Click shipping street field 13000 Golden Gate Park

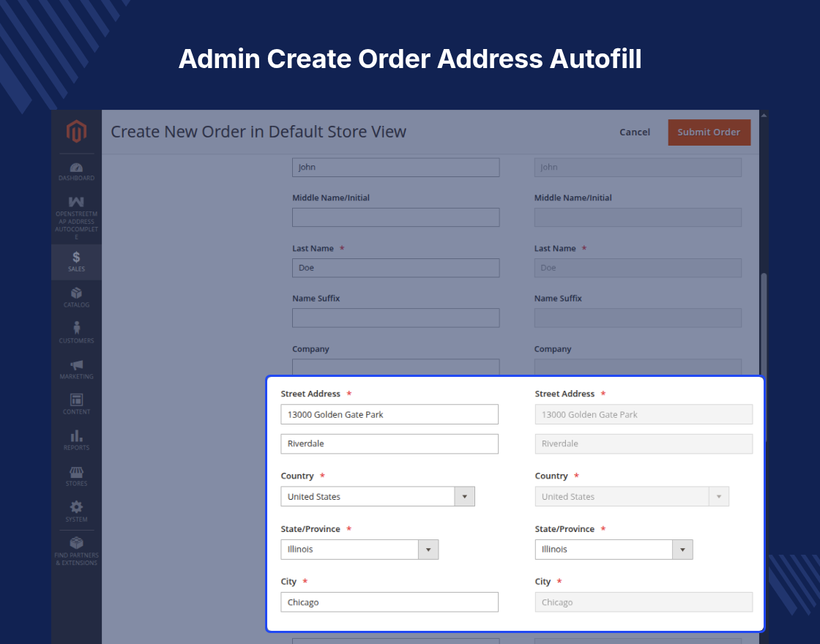pos(644,414)
